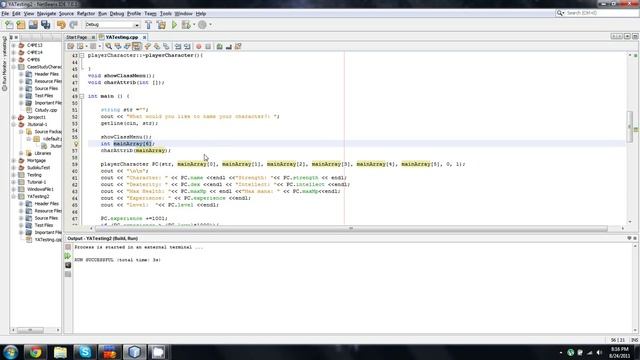The width and height of the screenshot is (640, 360).
Task: Open Skype from the taskbar
Action: pyautogui.click(x=85, y=352)
